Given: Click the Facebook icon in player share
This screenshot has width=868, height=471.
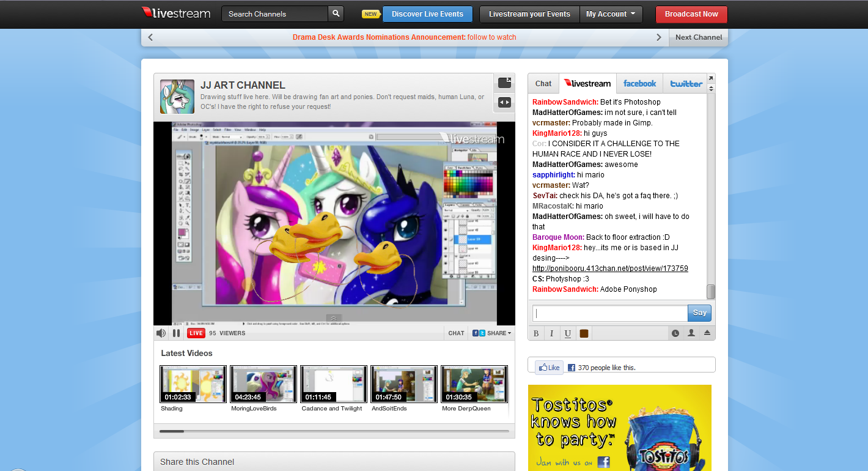Looking at the screenshot, I should 475,333.
